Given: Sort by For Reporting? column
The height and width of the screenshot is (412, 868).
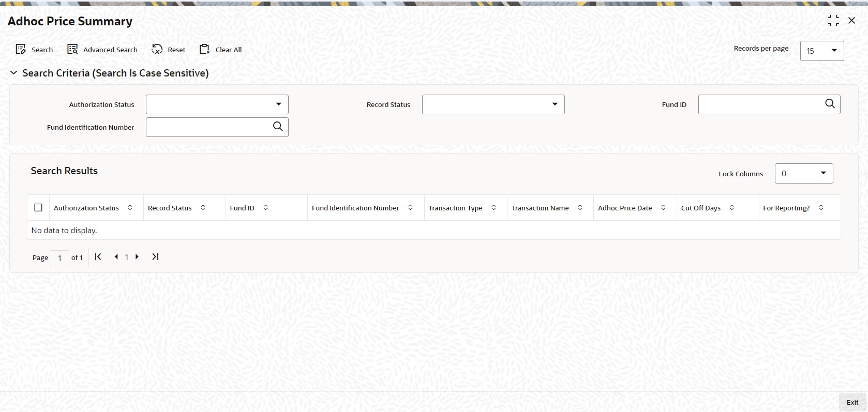Looking at the screenshot, I should (821, 208).
